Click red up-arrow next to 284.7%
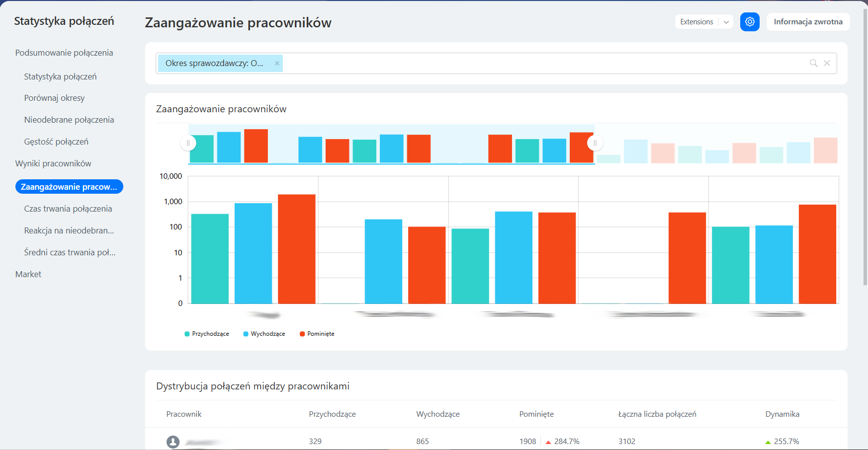This screenshot has height=450, width=868. tap(548, 442)
